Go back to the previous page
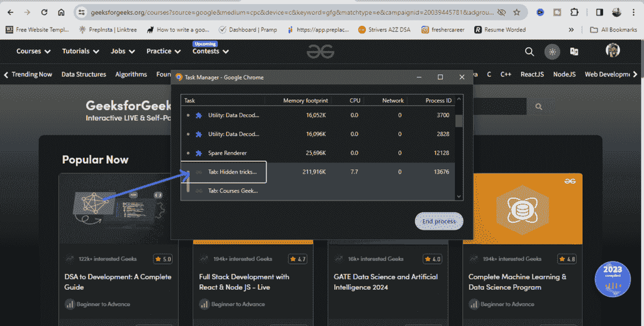Viewport: 644px width, 326px height. [10, 13]
